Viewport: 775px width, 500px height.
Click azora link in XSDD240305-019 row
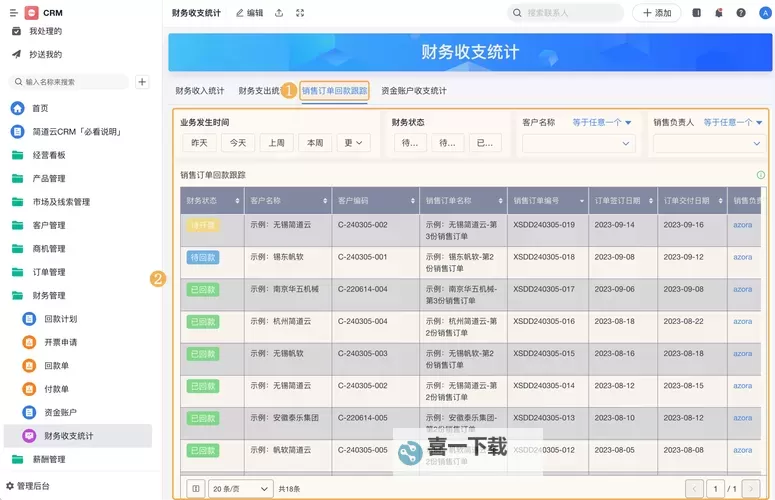(x=742, y=225)
